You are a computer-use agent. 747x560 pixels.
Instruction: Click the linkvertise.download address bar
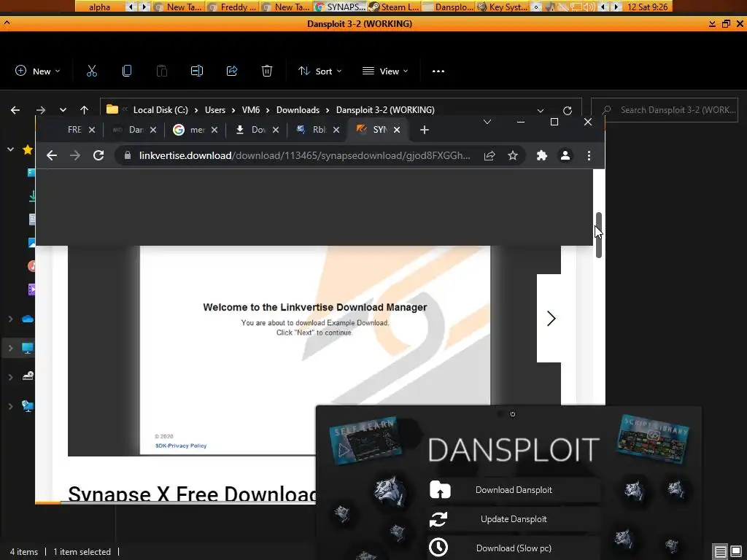[x=304, y=156]
